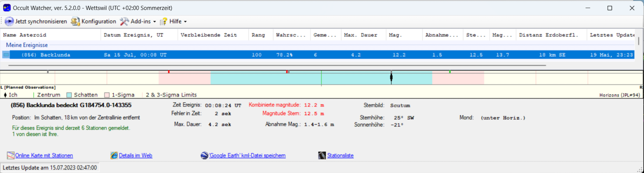The height and width of the screenshot is (173, 644).
Task: Click the Hilfe help icon
Action: pos(164,21)
